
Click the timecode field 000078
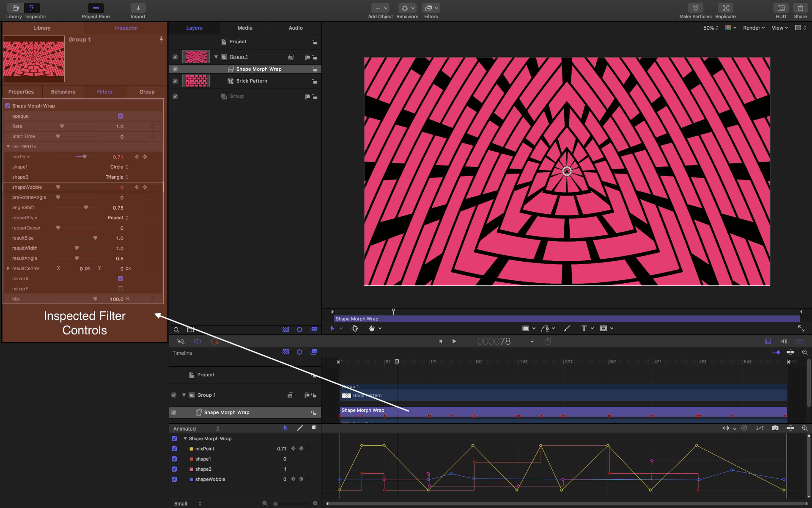(x=494, y=341)
